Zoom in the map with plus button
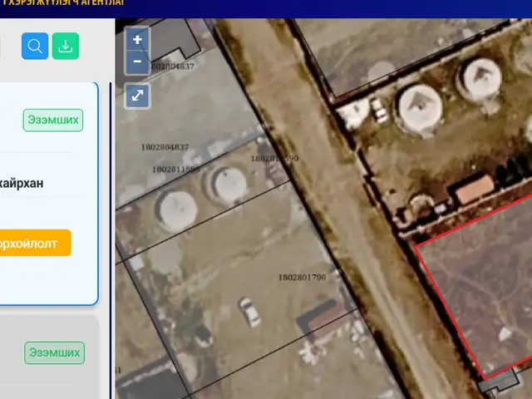 tap(137, 40)
